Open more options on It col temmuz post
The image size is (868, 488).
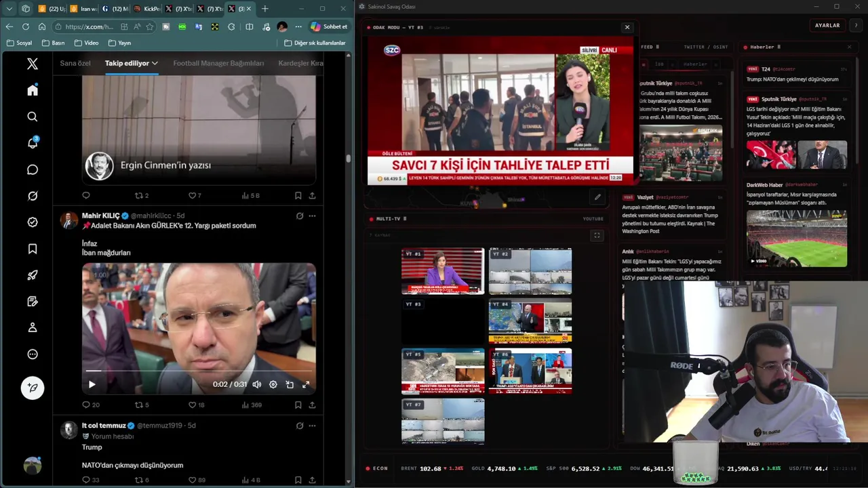pyautogui.click(x=312, y=426)
